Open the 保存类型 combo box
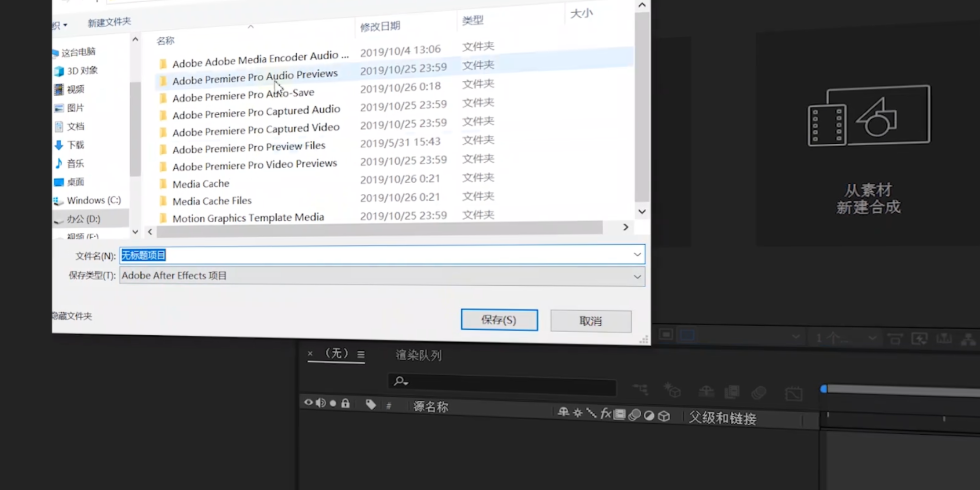 point(382,276)
